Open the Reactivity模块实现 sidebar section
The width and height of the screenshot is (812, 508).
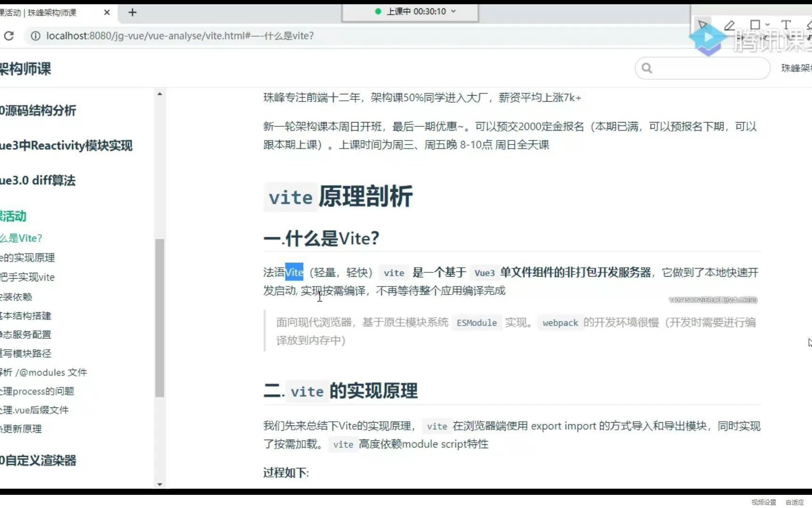[66, 146]
